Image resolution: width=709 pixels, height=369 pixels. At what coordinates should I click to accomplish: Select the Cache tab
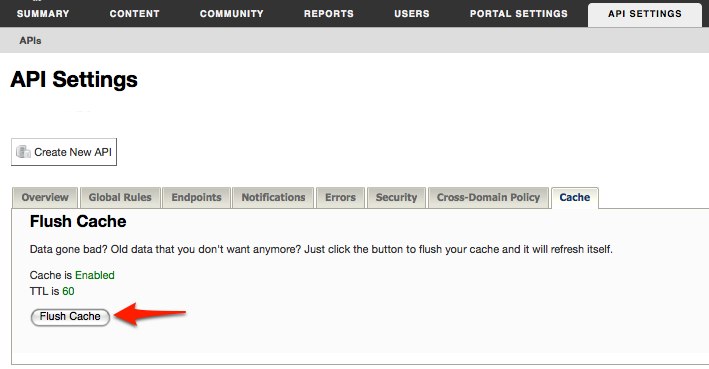point(575,198)
